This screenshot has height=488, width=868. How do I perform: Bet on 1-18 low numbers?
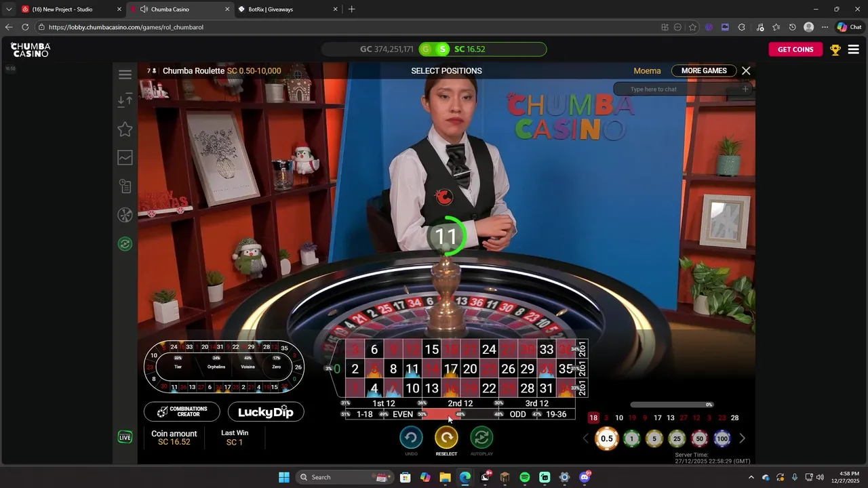[365, 414]
